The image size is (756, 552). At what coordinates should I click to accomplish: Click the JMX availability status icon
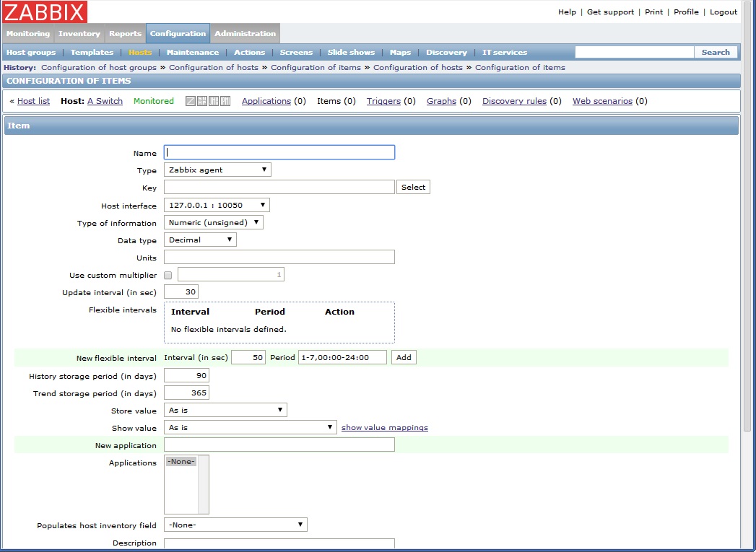tap(213, 101)
